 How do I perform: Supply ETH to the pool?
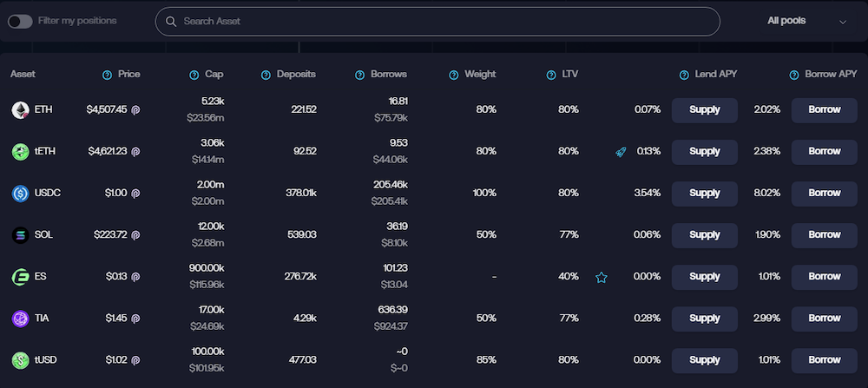pyautogui.click(x=705, y=110)
